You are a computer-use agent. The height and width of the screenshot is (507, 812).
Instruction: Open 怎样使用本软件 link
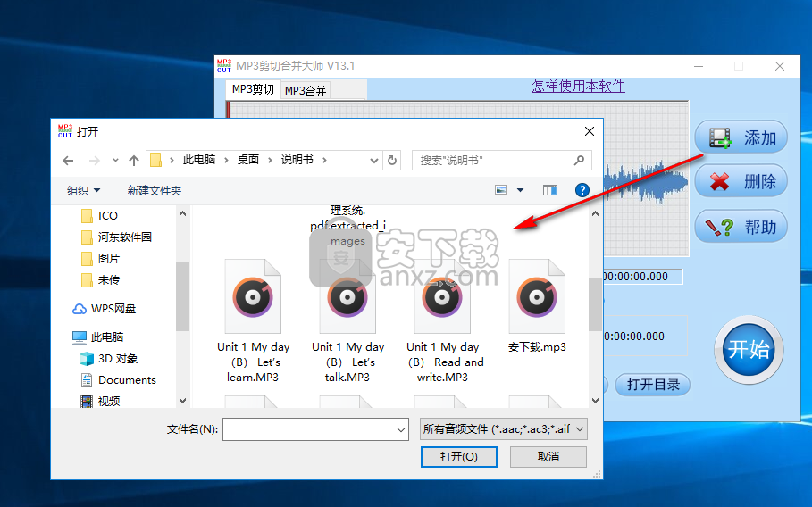pos(578,86)
